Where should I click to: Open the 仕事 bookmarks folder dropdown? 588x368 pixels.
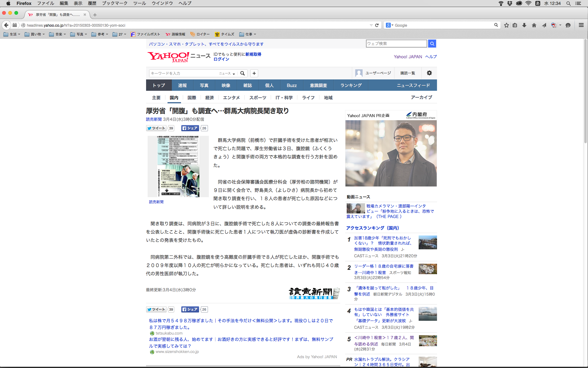click(247, 34)
